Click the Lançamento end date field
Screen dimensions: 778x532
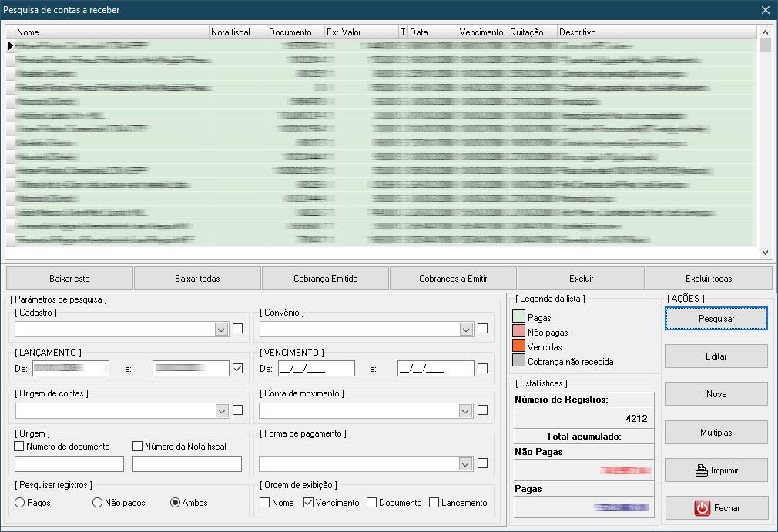(x=191, y=368)
